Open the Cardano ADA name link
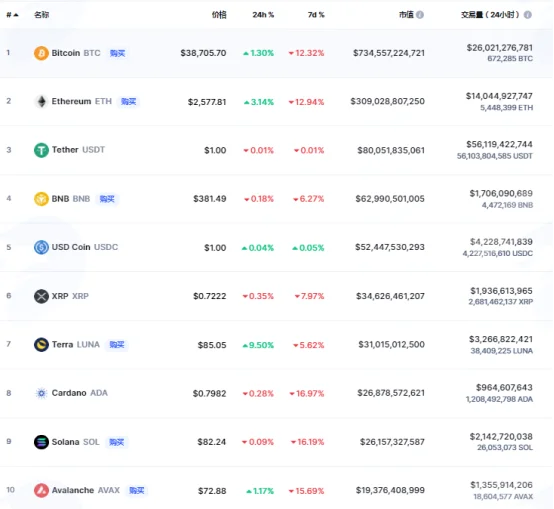Screen dimensions: 554x509 [79, 393]
